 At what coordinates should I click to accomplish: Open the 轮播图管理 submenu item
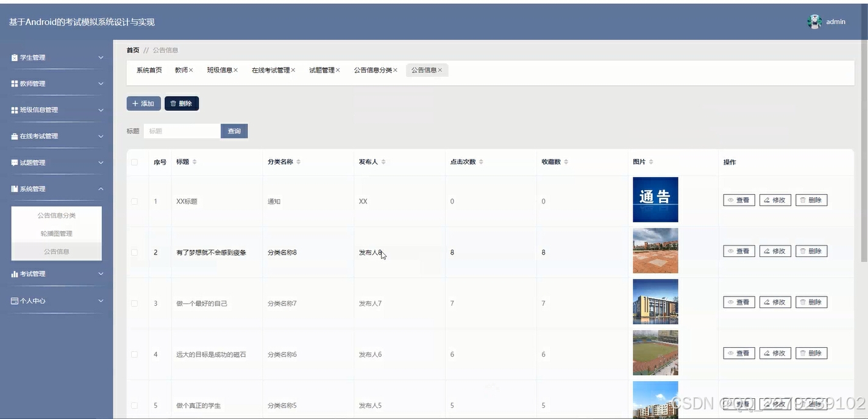pyautogui.click(x=56, y=233)
